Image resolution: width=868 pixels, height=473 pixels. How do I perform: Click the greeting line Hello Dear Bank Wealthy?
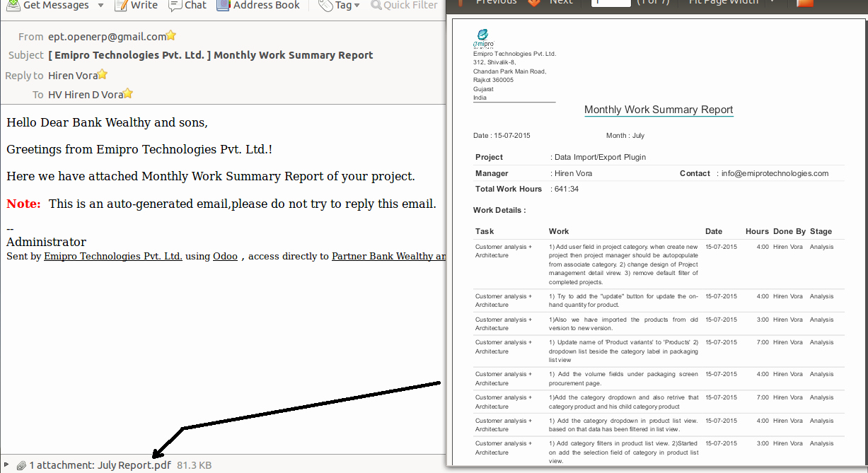[107, 122]
